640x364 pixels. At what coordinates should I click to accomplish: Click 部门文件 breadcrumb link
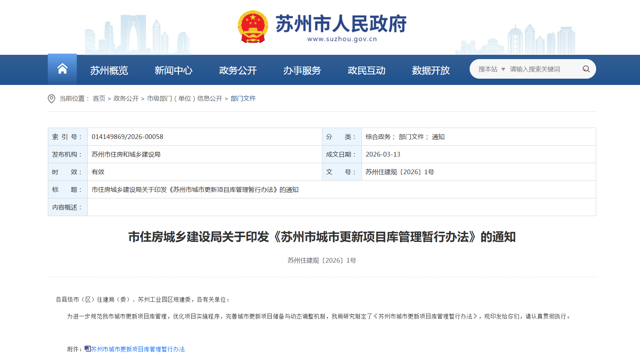(243, 99)
